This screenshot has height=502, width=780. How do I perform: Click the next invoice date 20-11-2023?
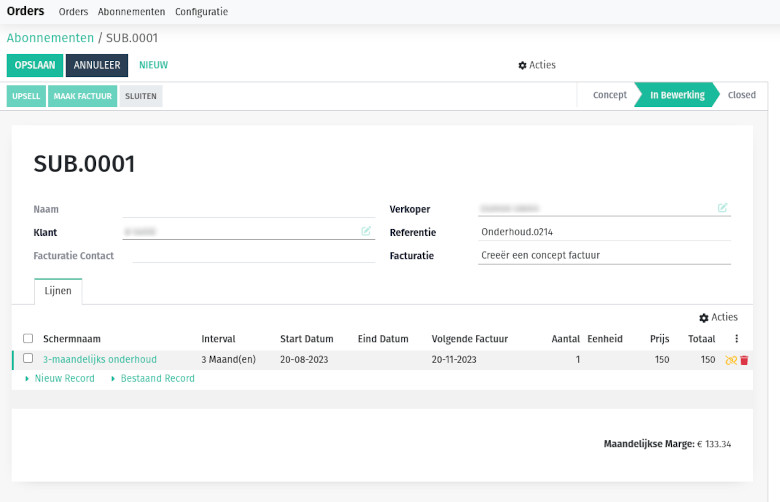454,359
